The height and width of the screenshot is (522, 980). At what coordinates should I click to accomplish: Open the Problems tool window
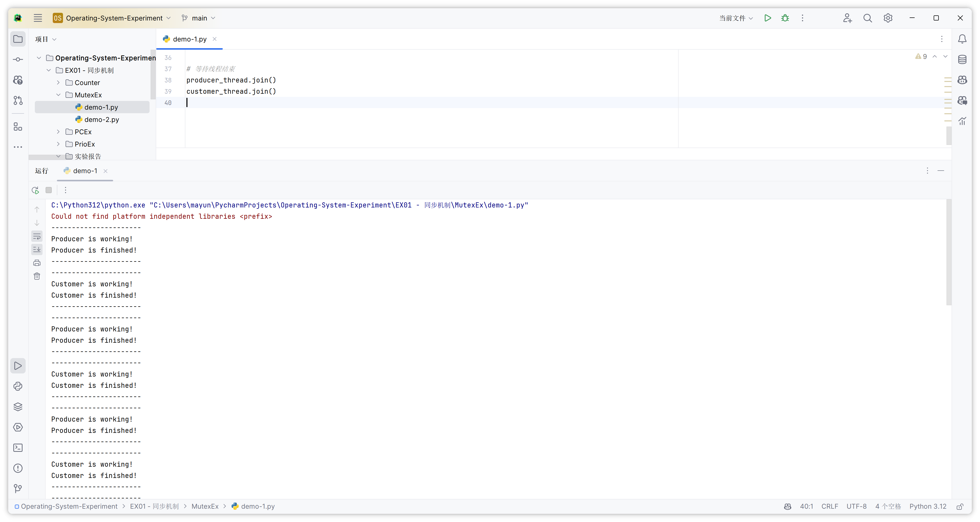click(18, 468)
